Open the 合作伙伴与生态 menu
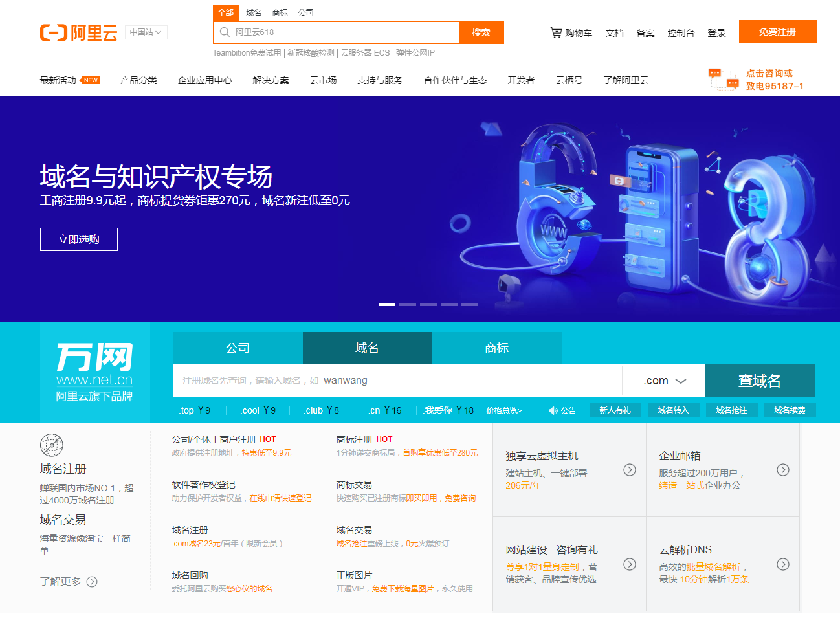Image resolution: width=840 pixels, height=618 pixels. [455, 80]
